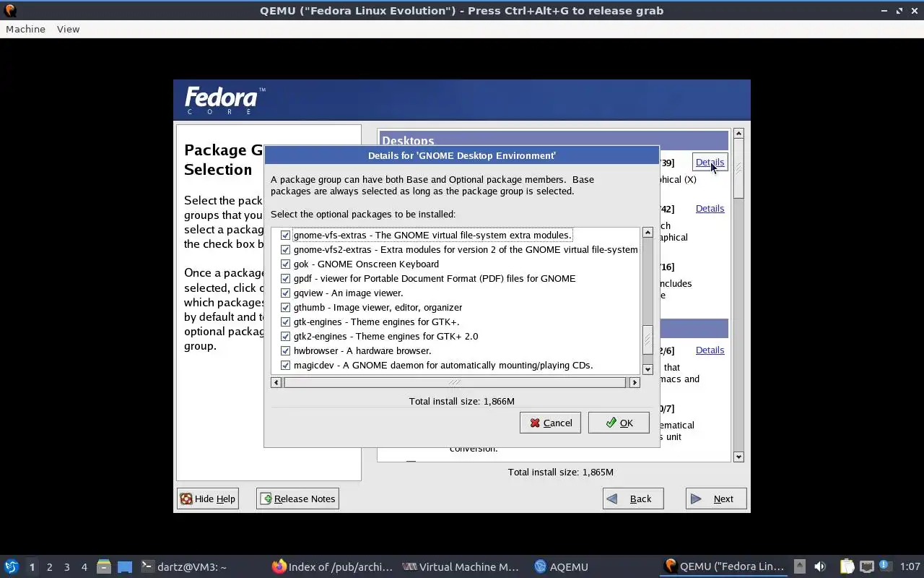
Task: Click the Back button in installer
Action: click(x=633, y=499)
